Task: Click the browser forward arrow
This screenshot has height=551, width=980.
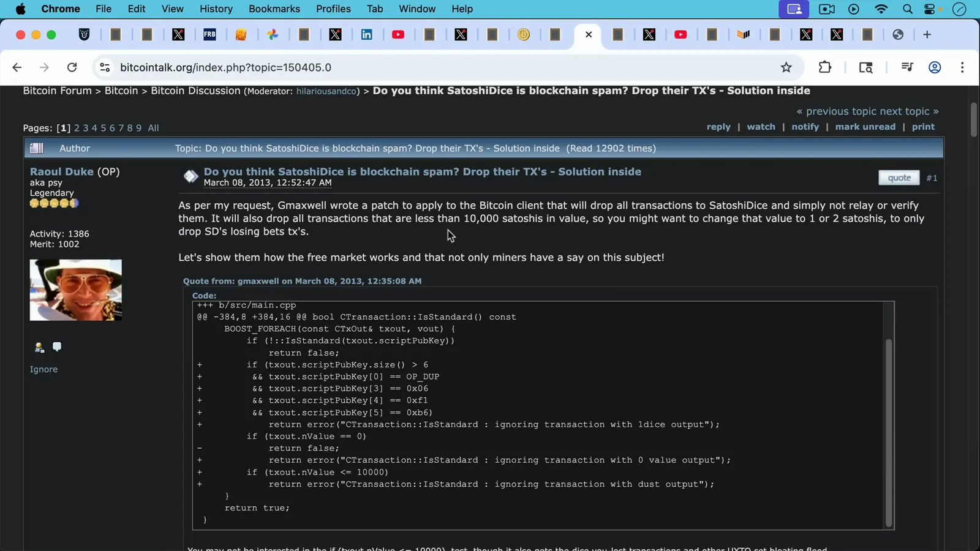Action: click(44, 67)
